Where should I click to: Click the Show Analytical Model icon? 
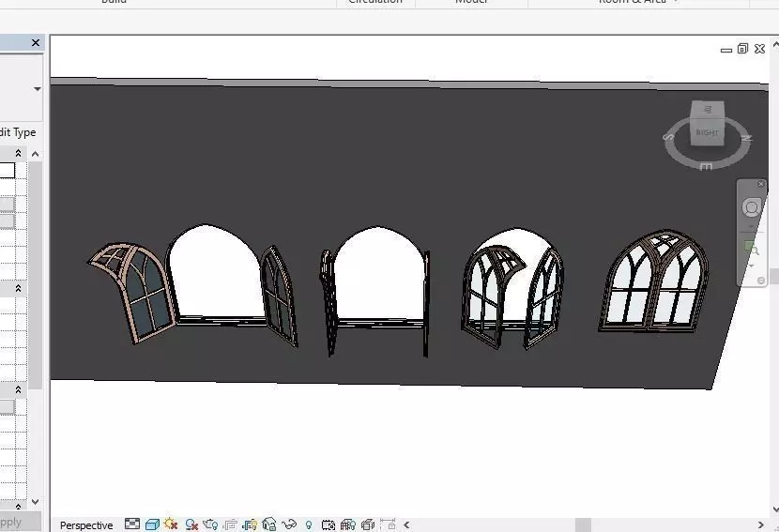(348, 524)
